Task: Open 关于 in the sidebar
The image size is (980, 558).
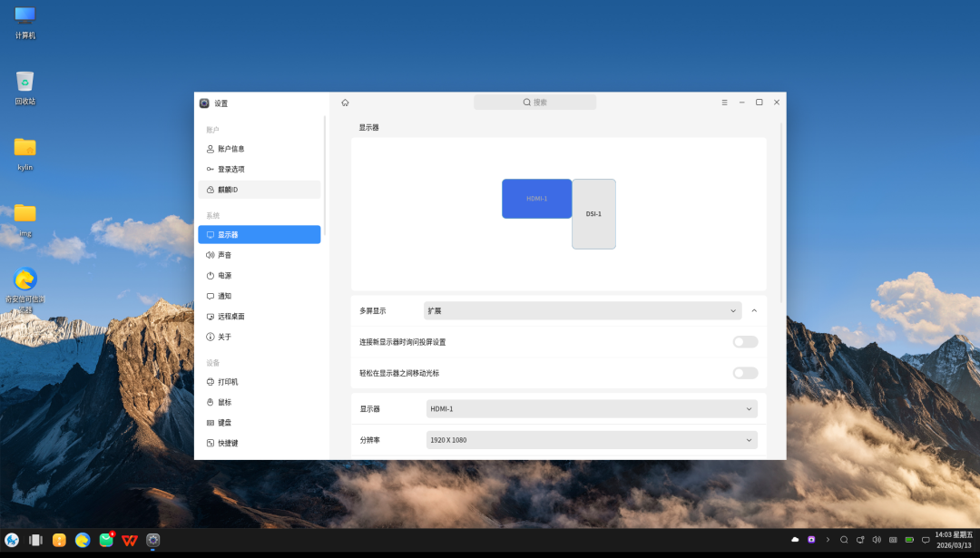Action: click(x=260, y=337)
